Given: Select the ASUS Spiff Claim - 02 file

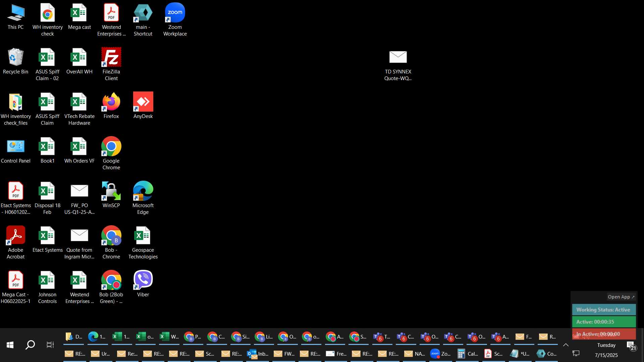Looking at the screenshot, I should point(48,64).
